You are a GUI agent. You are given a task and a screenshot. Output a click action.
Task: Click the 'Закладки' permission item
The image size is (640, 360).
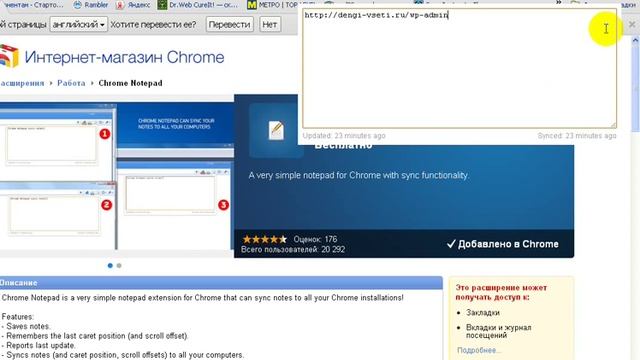coord(483,313)
